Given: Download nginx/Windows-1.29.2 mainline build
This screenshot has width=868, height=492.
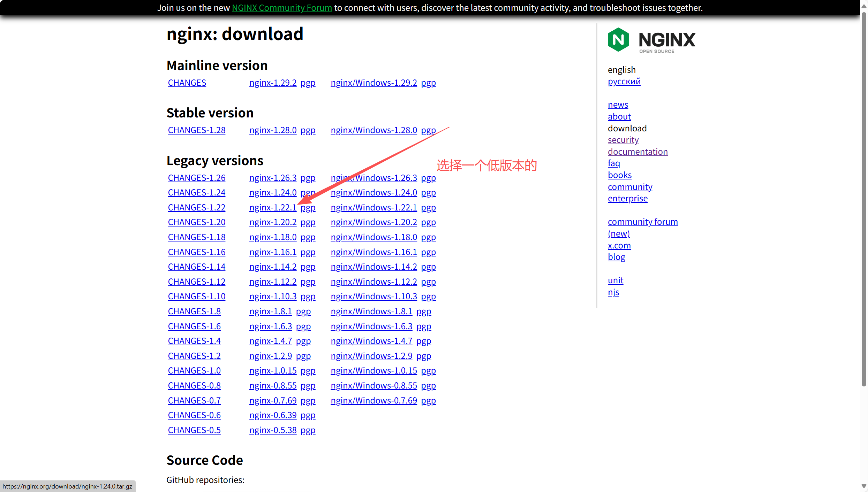Looking at the screenshot, I should [373, 83].
